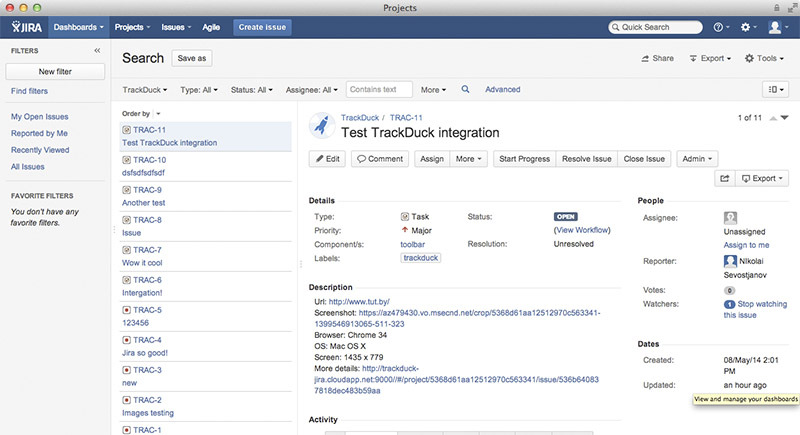Click the task icon of TRAC-9
The height and width of the screenshot is (435, 800).
[127, 190]
